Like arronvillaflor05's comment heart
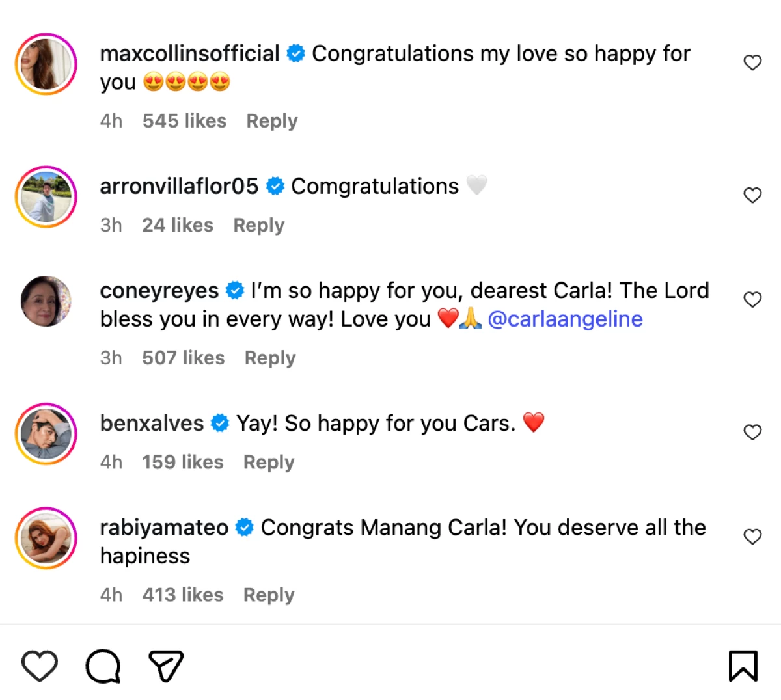This screenshot has width=781, height=700. click(x=752, y=196)
